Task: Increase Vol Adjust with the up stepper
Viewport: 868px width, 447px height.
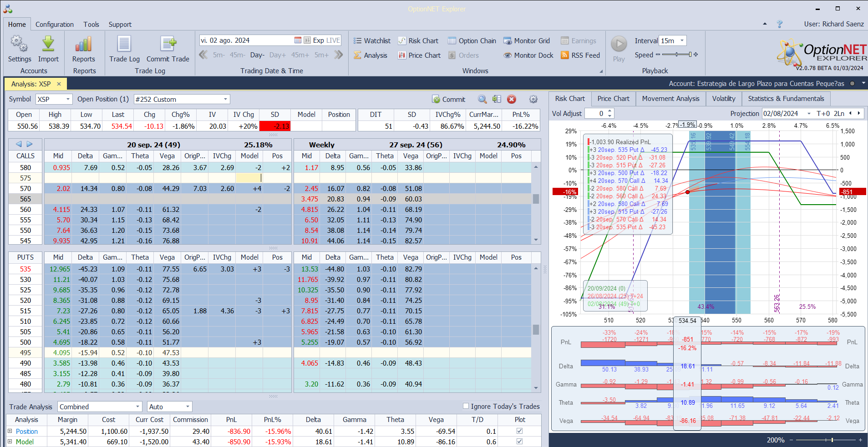Action: [610, 111]
